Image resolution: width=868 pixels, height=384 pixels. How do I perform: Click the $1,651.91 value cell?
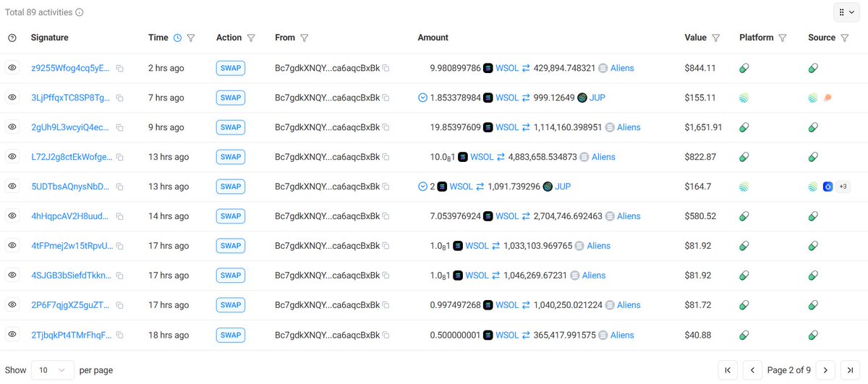click(x=703, y=127)
